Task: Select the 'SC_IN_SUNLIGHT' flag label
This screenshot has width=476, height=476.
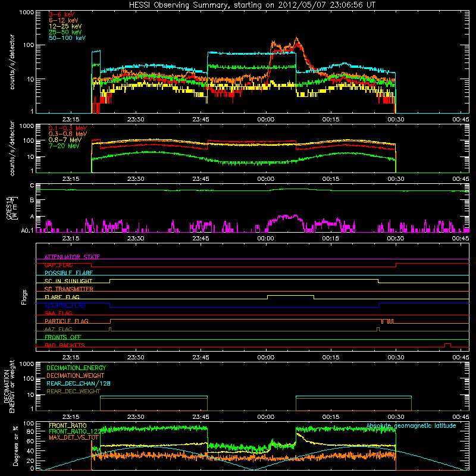Action: pyautogui.click(x=68, y=281)
